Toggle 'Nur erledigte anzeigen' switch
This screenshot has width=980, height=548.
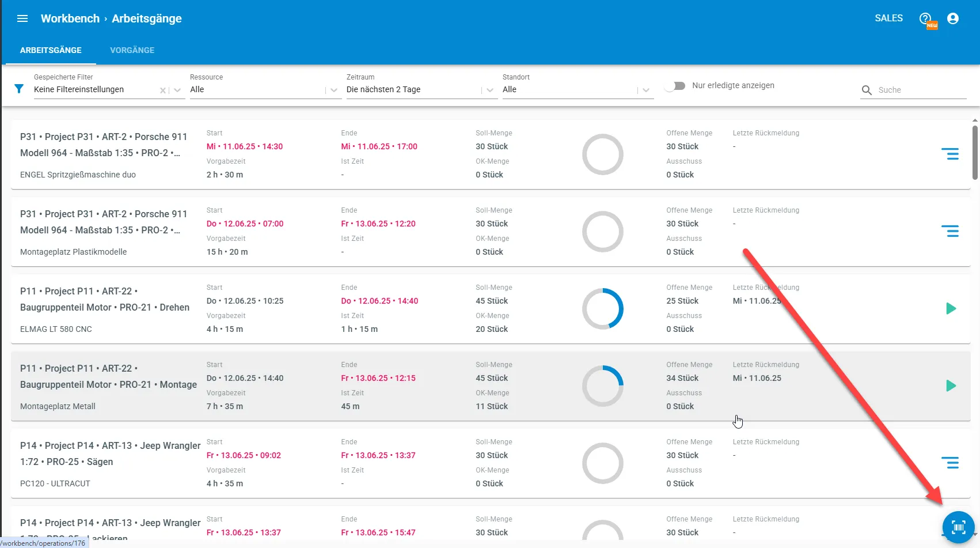click(675, 86)
